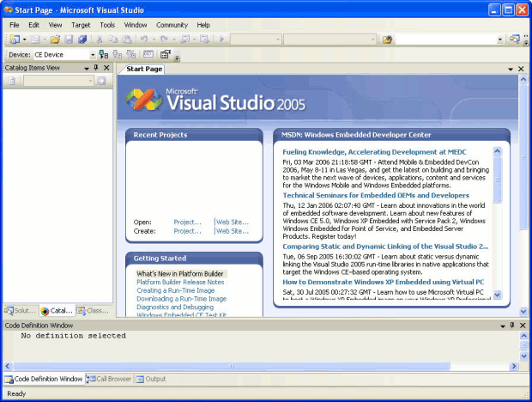Open Creating a Run-Time Image link
The width and height of the screenshot is (532, 402).
(x=175, y=290)
